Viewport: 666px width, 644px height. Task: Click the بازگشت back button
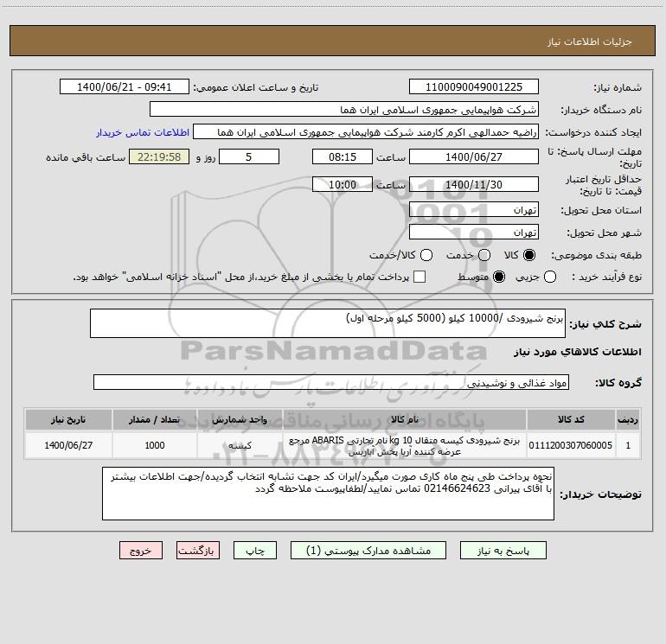(198, 551)
